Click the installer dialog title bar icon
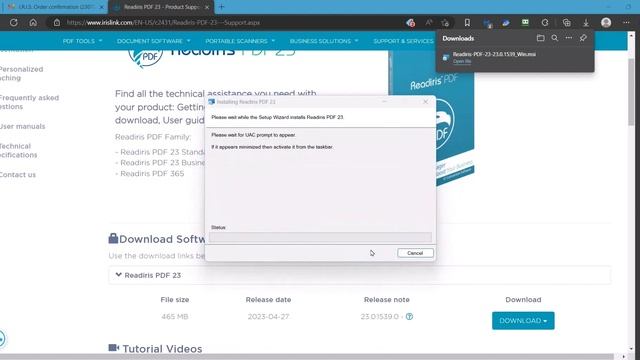 [x=211, y=102]
